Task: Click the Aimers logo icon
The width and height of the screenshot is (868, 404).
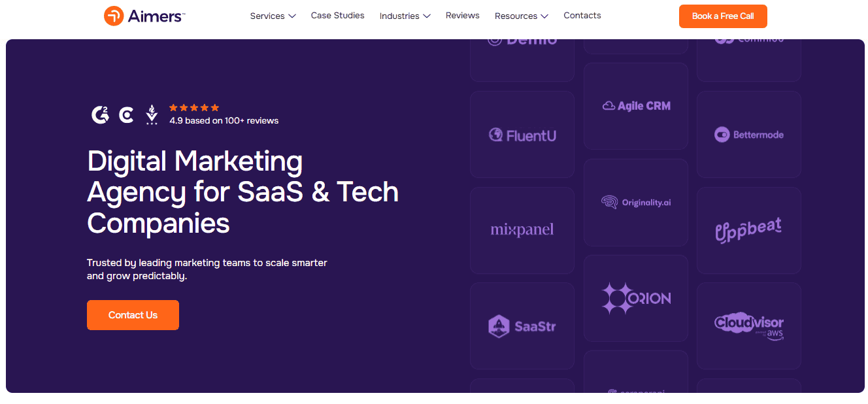Action: tap(114, 16)
